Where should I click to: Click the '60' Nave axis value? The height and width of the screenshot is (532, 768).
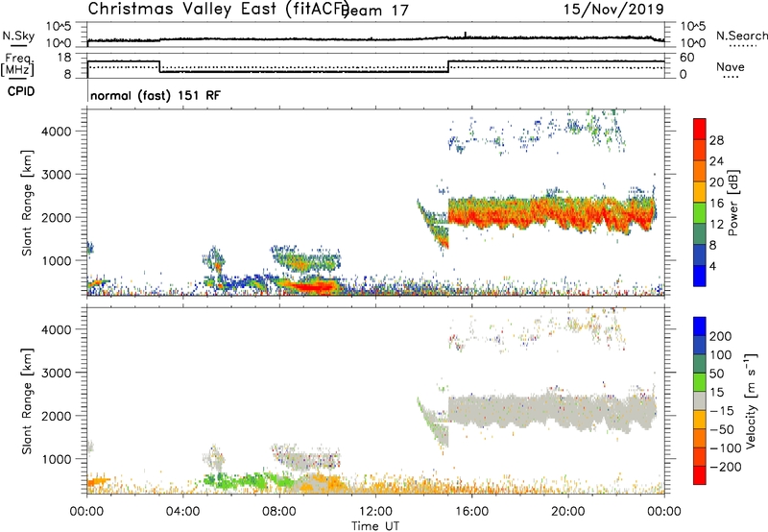click(x=687, y=58)
